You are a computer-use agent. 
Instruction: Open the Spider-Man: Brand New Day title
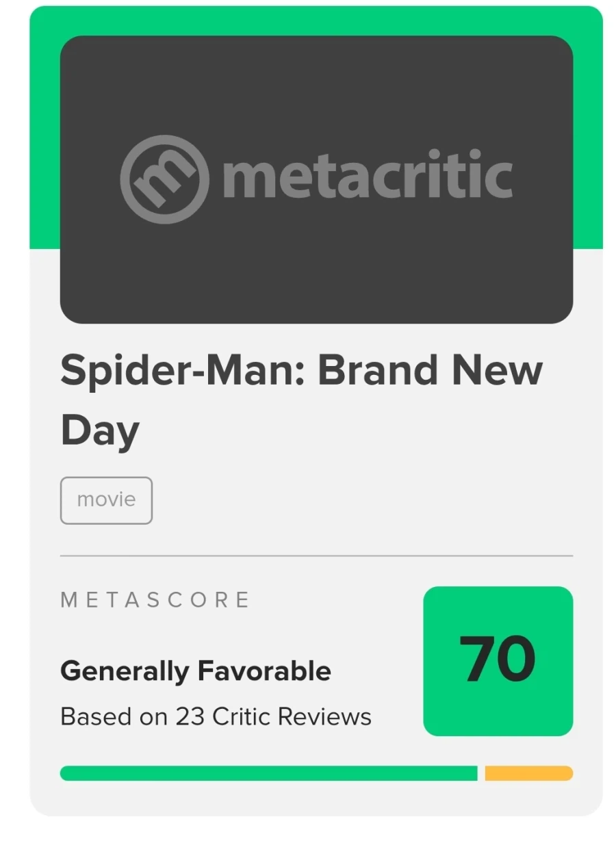(x=301, y=400)
